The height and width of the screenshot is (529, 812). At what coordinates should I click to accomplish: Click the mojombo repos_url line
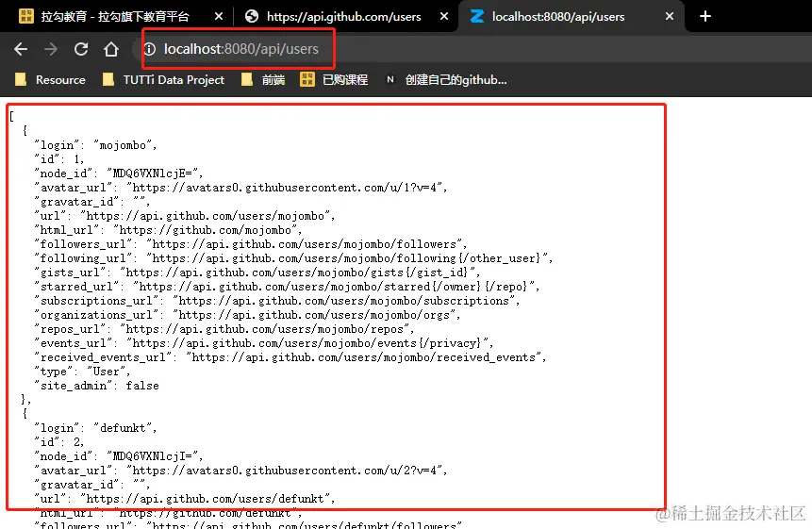pyautogui.click(x=224, y=329)
